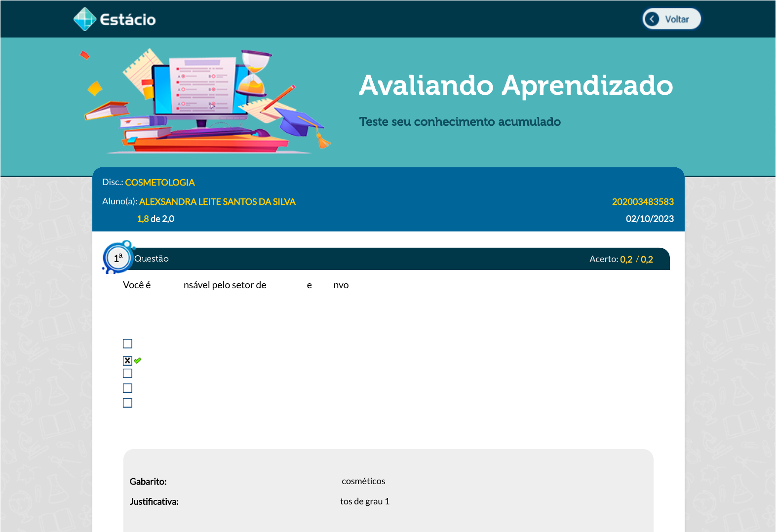Uncheck the marked second answer checkbox
Viewport: 776px width, 532px height.
pos(127,361)
